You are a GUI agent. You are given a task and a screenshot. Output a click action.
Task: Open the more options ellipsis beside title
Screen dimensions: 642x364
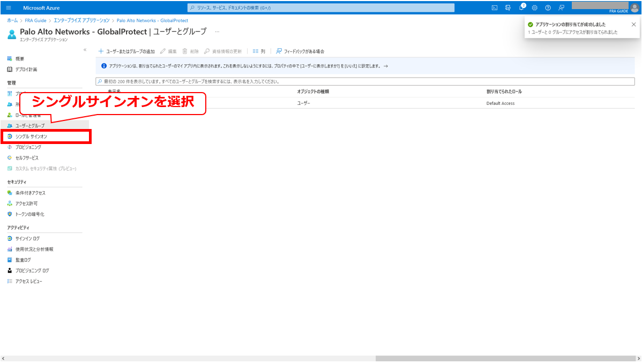pos(217,32)
